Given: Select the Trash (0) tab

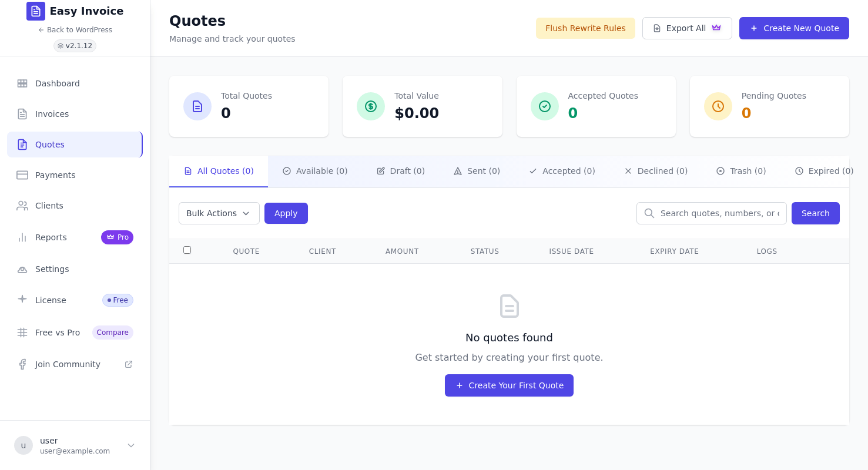Looking at the screenshot, I should pos(741,171).
